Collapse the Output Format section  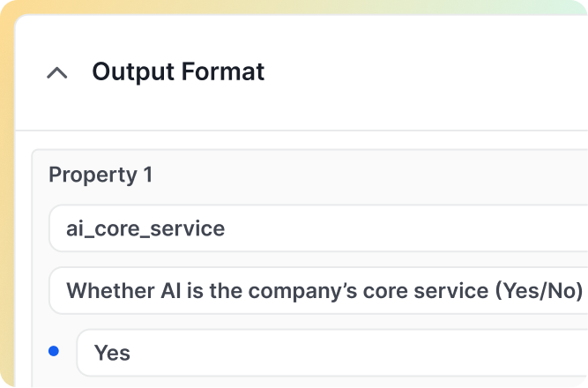(x=57, y=72)
